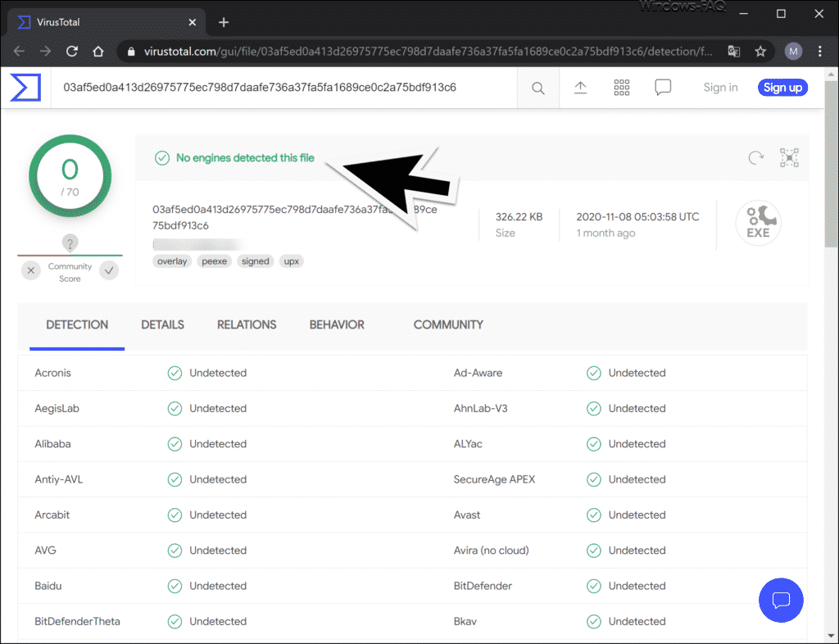Click the 0/70 detection score circle
This screenshot has height=644, width=839.
(70, 176)
